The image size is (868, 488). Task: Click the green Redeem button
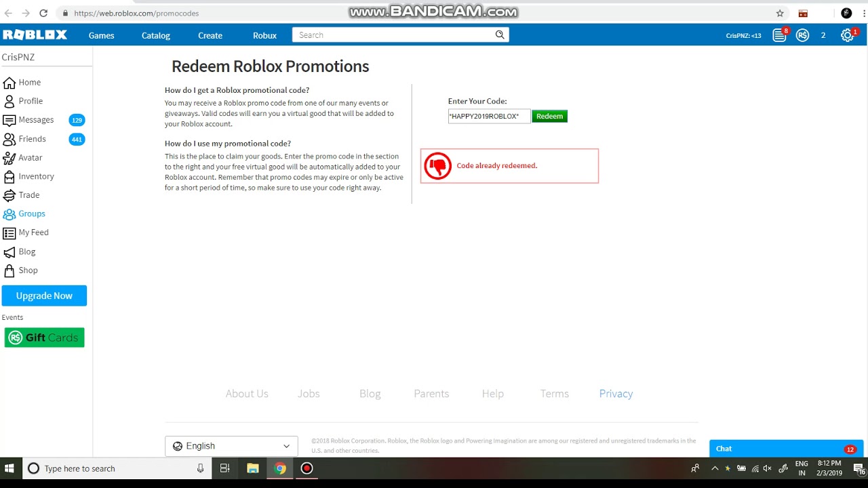[x=549, y=117]
